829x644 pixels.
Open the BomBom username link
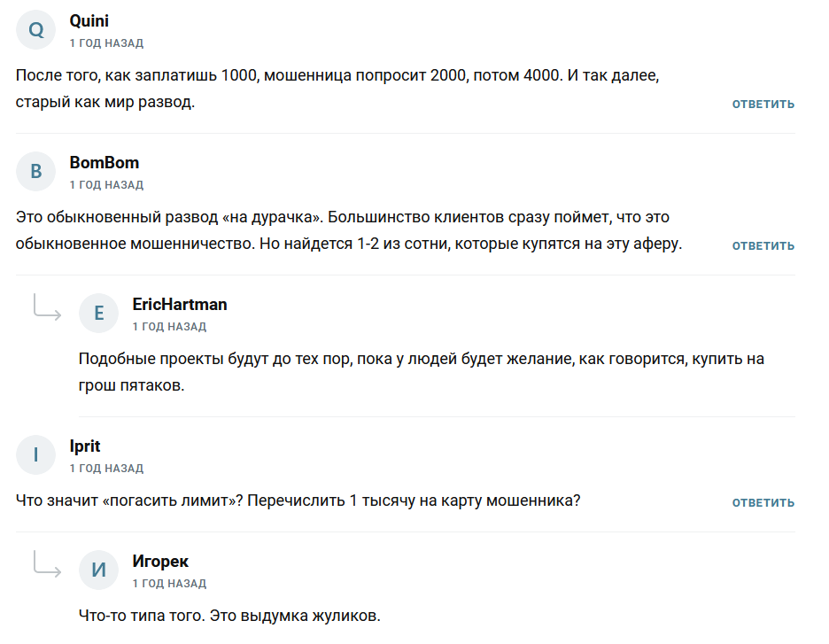pyautogui.click(x=105, y=163)
